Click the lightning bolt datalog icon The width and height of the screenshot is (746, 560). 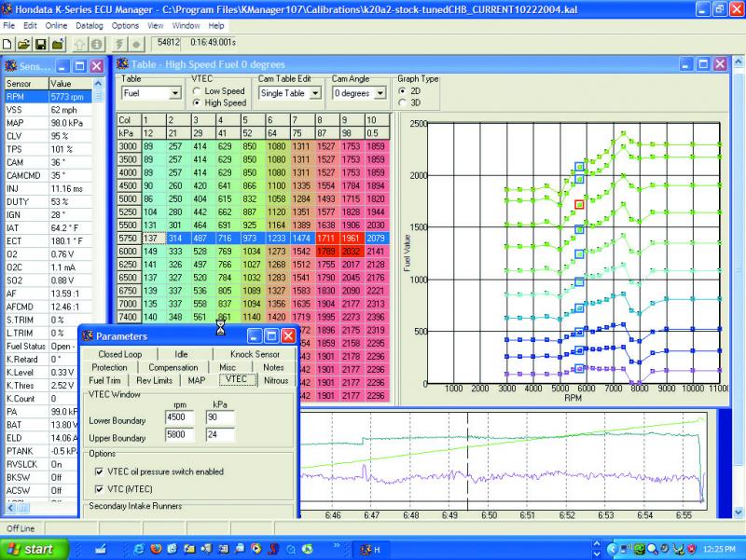tap(119, 45)
